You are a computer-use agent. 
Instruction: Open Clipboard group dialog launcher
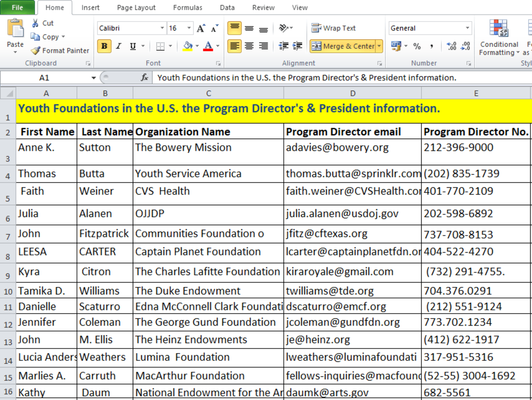88,63
